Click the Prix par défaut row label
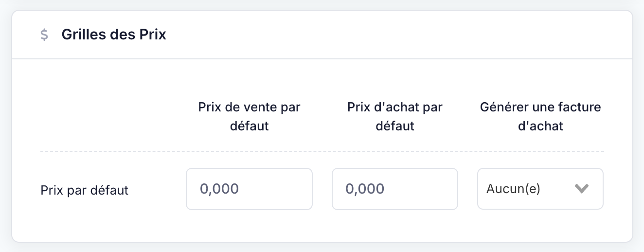Viewport: 644px width, 252px height. [84, 190]
